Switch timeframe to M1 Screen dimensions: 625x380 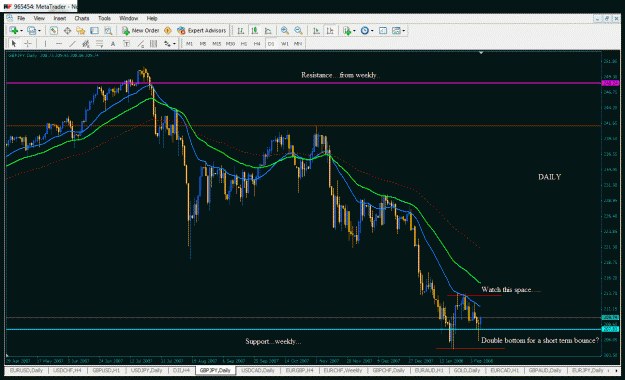[189, 43]
